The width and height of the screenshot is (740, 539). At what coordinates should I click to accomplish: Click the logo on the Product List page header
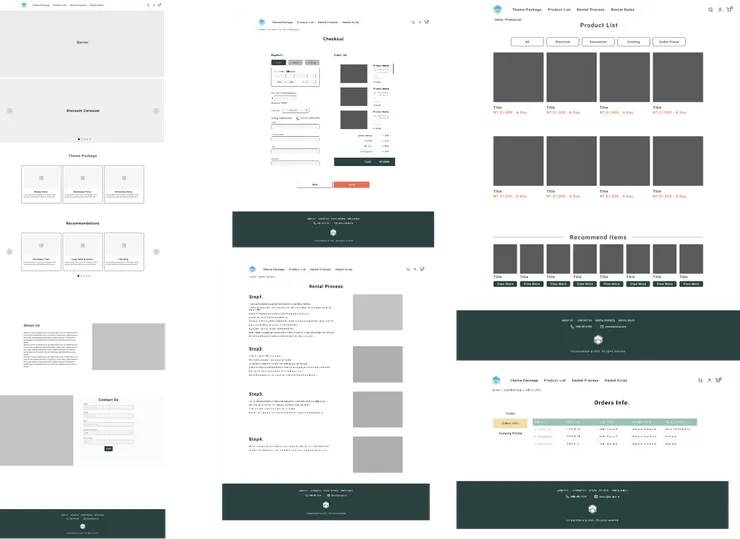(x=497, y=9)
